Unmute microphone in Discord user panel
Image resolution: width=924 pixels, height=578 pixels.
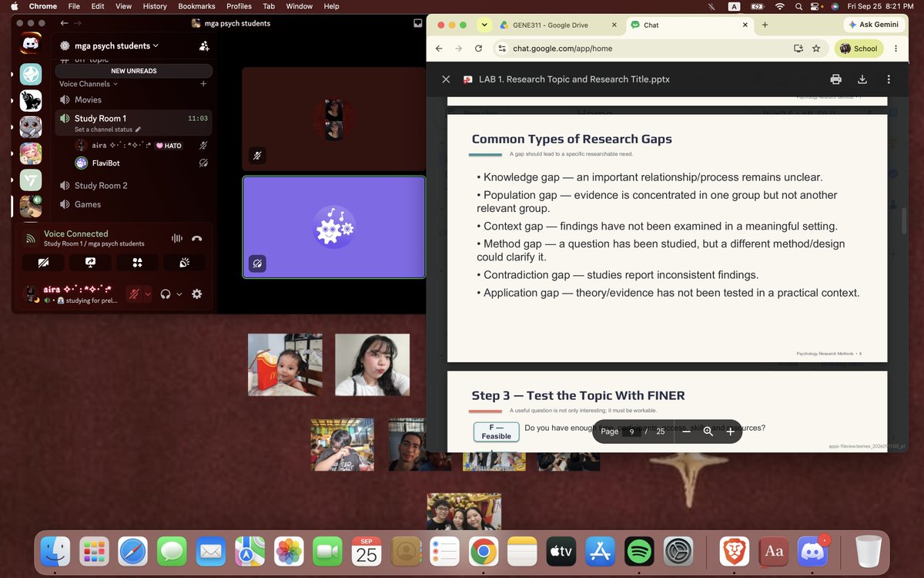point(135,294)
